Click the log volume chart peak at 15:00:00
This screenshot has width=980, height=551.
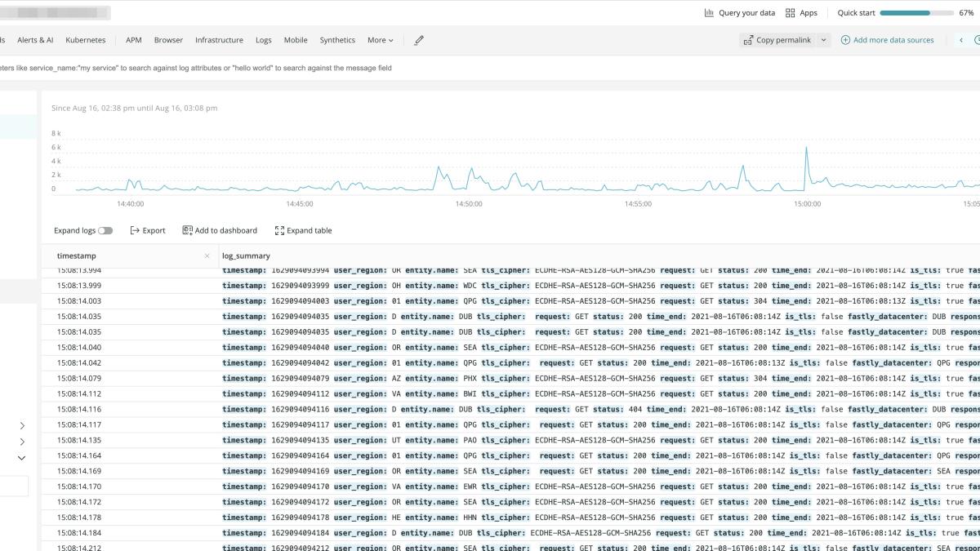[x=806, y=148]
